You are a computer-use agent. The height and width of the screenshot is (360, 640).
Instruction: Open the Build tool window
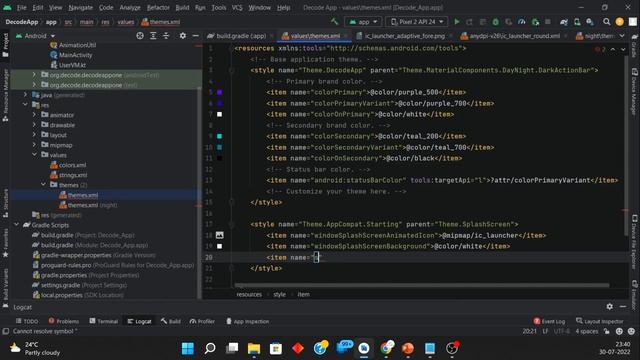click(171, 321)
